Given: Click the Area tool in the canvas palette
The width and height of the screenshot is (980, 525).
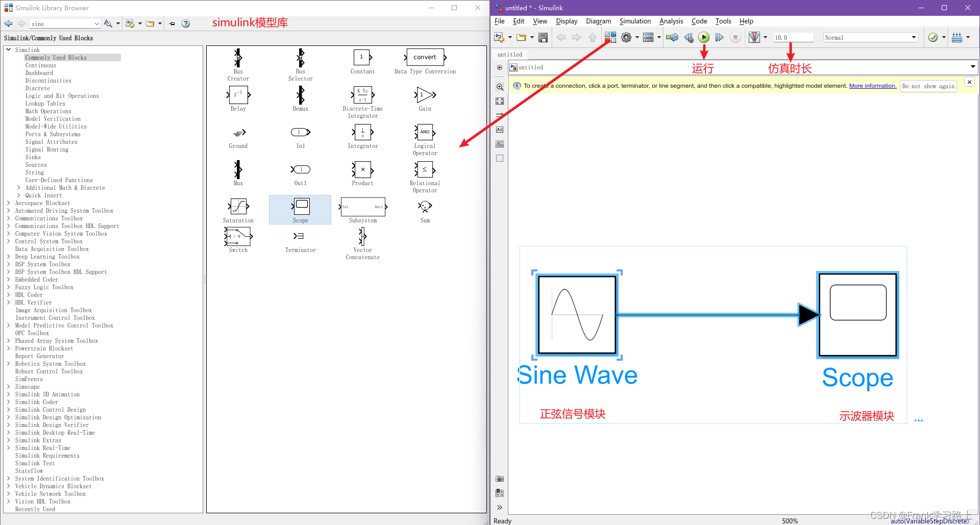Looking at the screenshot, I should point(500,158).
